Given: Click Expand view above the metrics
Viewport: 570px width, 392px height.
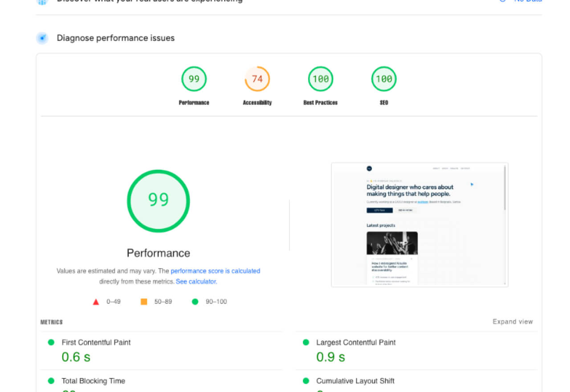Looking at the screenshot, I should point(513,321).
